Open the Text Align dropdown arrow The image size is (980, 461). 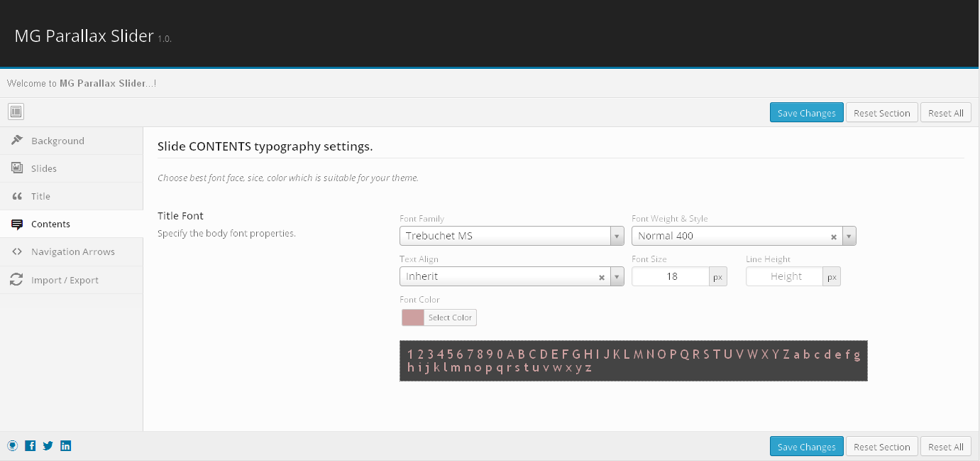point(617,276)
